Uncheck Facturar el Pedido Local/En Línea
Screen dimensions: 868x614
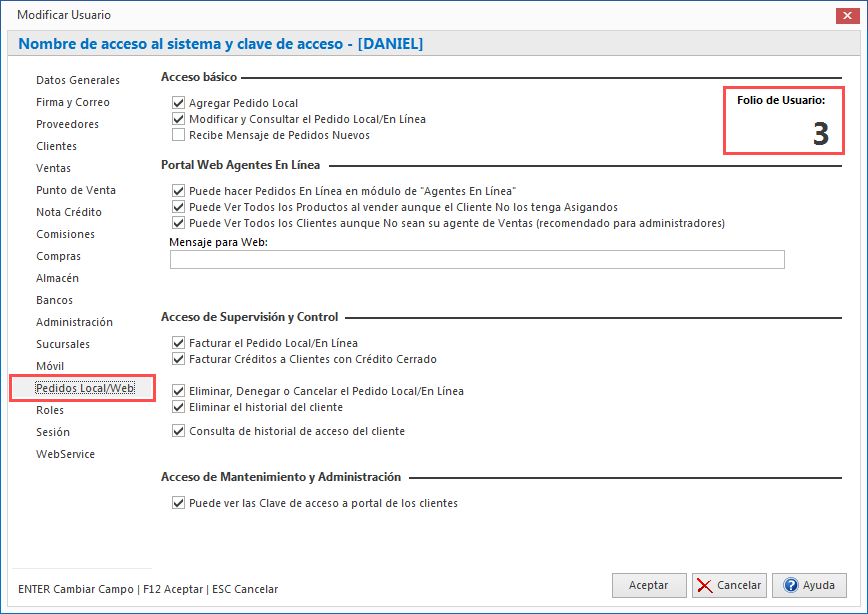pos(177,342)
